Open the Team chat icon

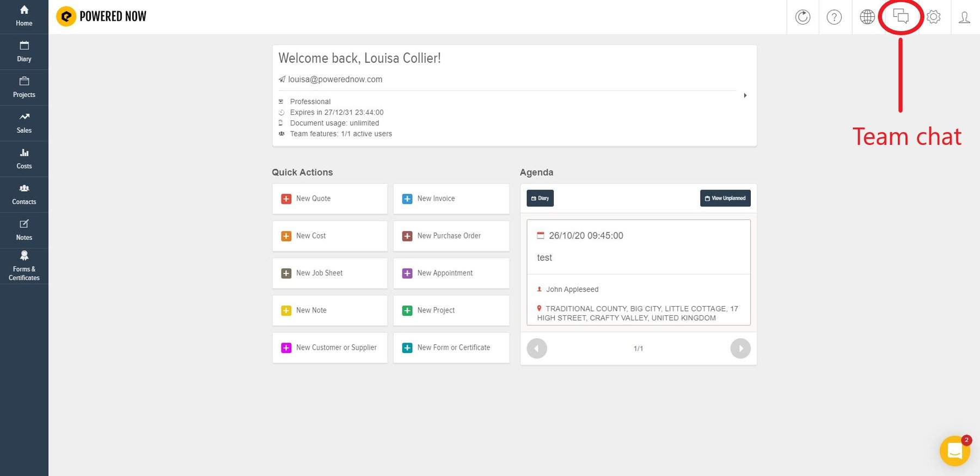(901, 17)
